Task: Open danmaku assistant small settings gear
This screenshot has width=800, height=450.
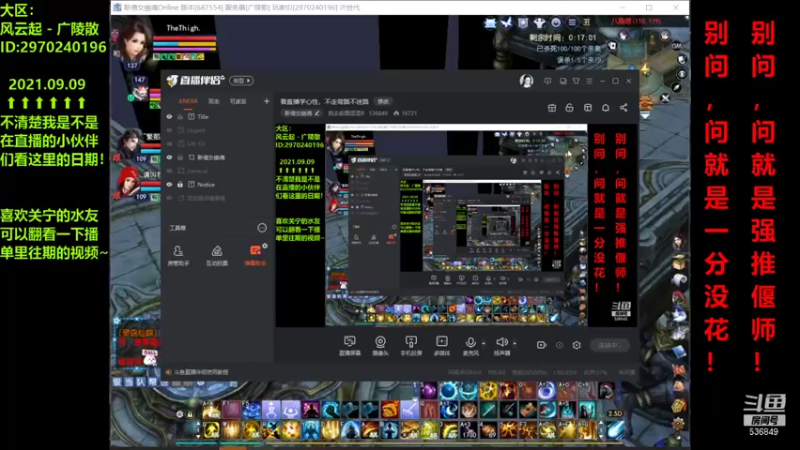Action: click(x=265, y=246)
